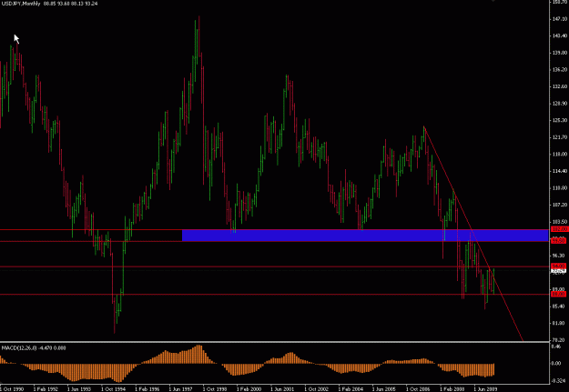Click the USDJPY,Monthly chart title
The height and width of the screenshot is (392, 569).
pos(21,4)
